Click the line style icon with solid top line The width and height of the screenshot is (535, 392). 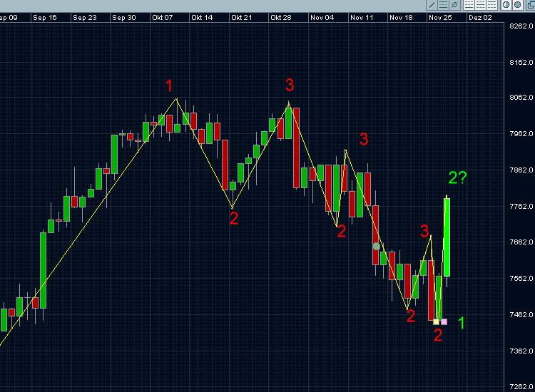click(491, 5)
